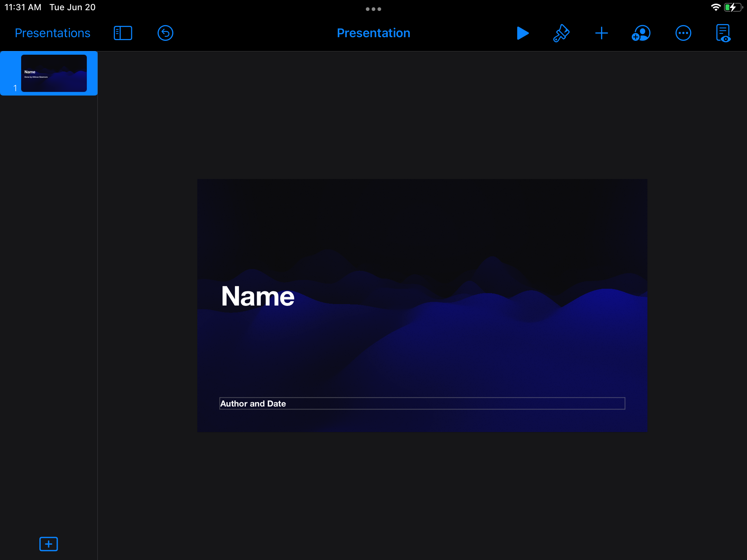Tap the Wi-Fi status icon
The width and height of the screenshot is (747, 560).
click(x=716, y=7)
